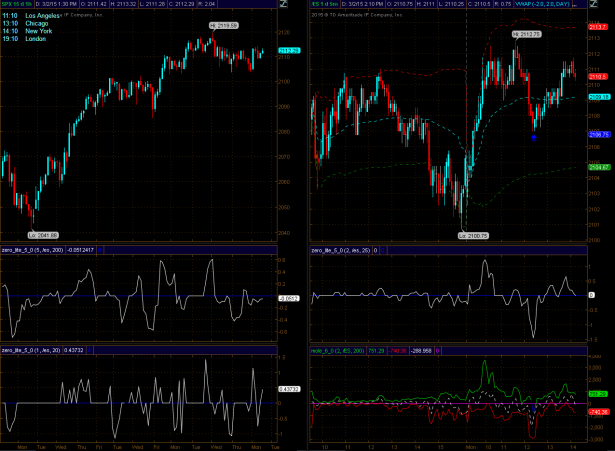Click the cyan last price tag on SPX axis
Image resolution: width=615 pixels, height=451 pixels.
pyautogui.click(x=289, y=51)
